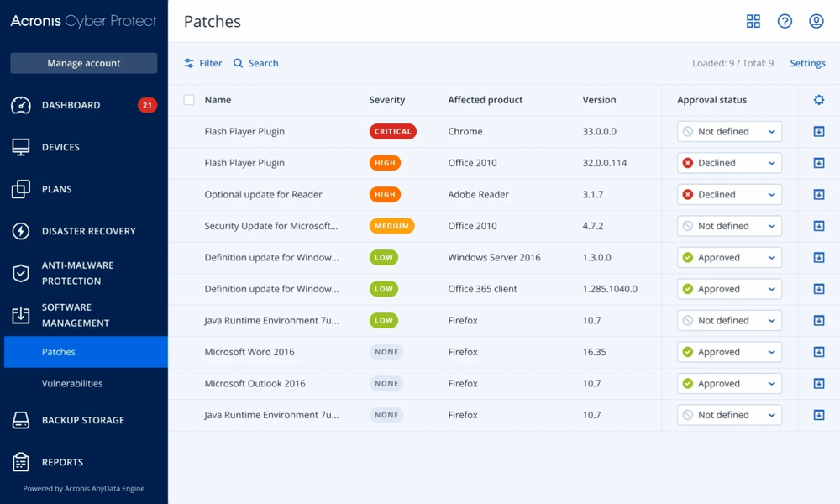This screenshot has height=504, width=840.
Task: Click the Devices monitor icon
Action: 21,147
